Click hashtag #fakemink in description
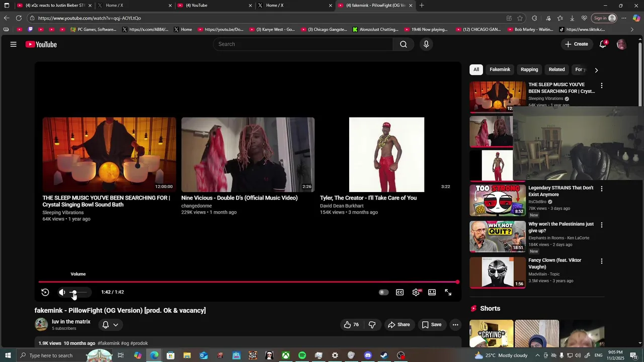Image resolution: width=644 pixels, height=362 pixels. tap(109, 343)
